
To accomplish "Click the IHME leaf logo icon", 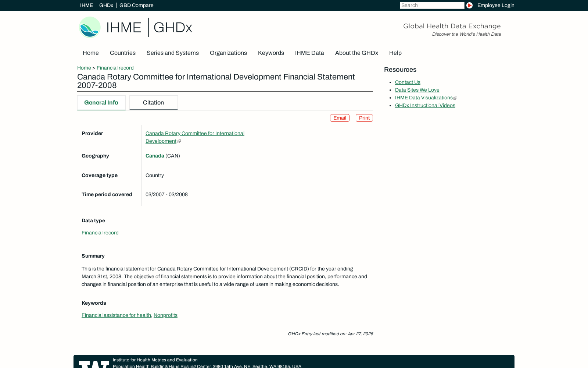I will pos(90,27).
